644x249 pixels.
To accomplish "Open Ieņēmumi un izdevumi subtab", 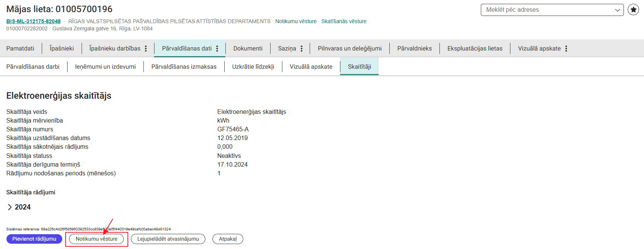I will point(105,67).
